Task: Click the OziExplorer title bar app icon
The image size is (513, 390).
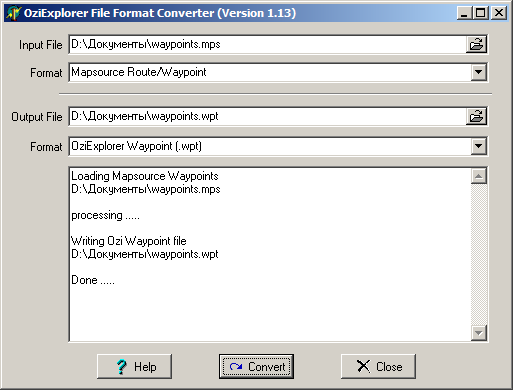Action: [13, 13]
